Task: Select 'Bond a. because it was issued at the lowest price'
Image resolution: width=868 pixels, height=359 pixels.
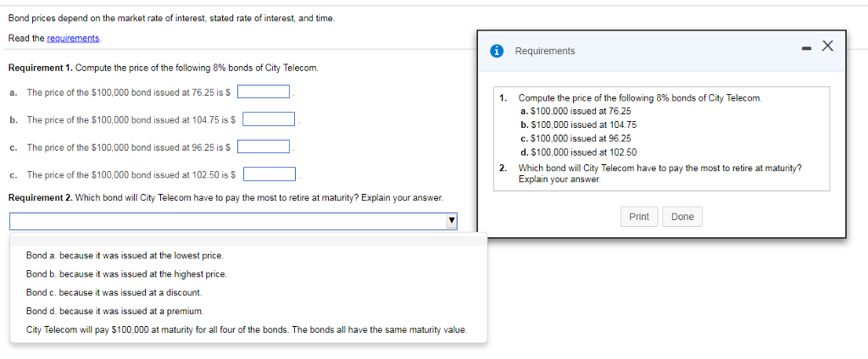Action: pos(125,256)
